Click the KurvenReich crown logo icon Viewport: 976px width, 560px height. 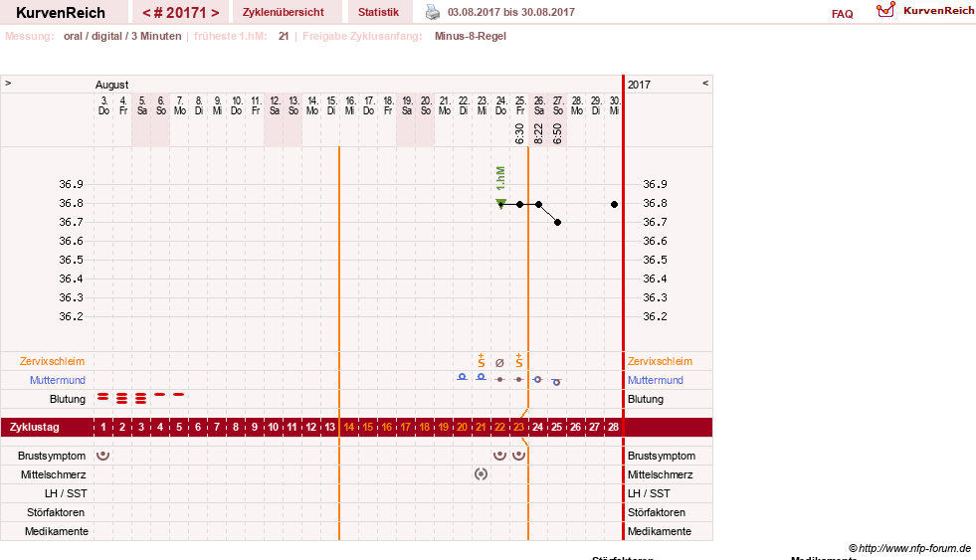coord(885,10)
